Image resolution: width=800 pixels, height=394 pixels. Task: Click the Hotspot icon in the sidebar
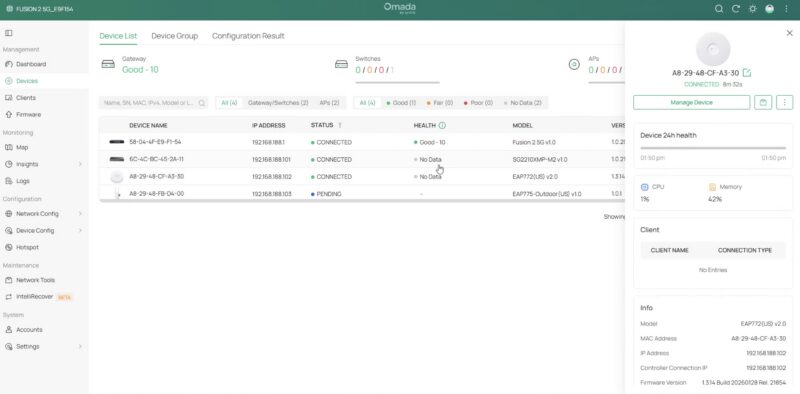click(x=8, y=247)
